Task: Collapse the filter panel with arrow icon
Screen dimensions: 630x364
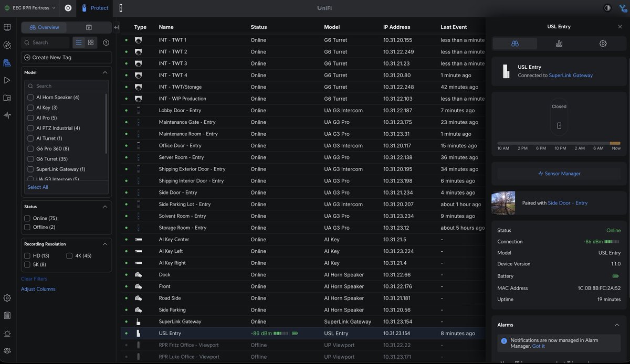Action: coord(117,27)
